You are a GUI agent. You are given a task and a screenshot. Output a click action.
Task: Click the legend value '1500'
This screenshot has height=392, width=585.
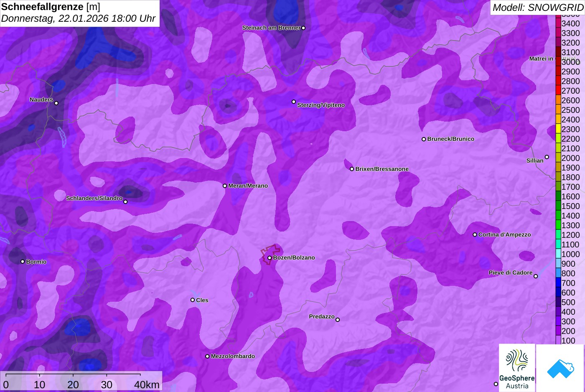571,206
